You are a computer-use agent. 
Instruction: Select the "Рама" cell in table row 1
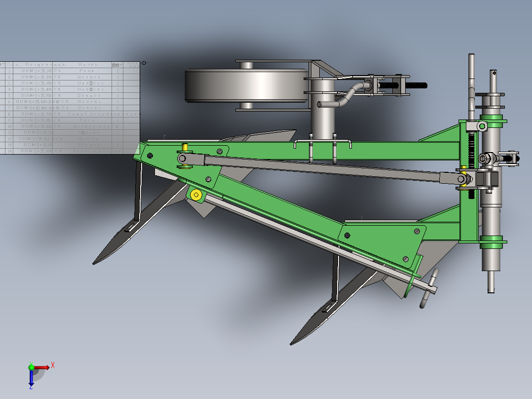pos(82,71)
